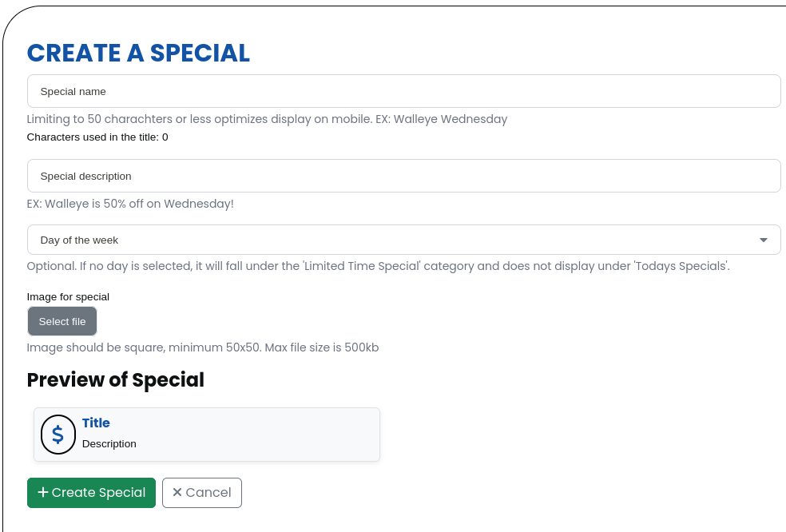Image resolution: width=786 pixels, height=532 pixels.
Task: Click the Image for special label
Action: [68, 297]
